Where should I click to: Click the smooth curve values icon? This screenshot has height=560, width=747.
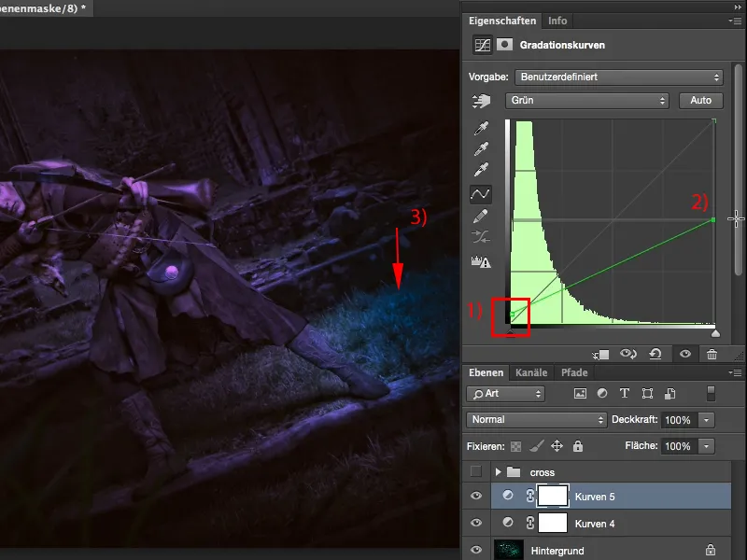tap(481, 237)
